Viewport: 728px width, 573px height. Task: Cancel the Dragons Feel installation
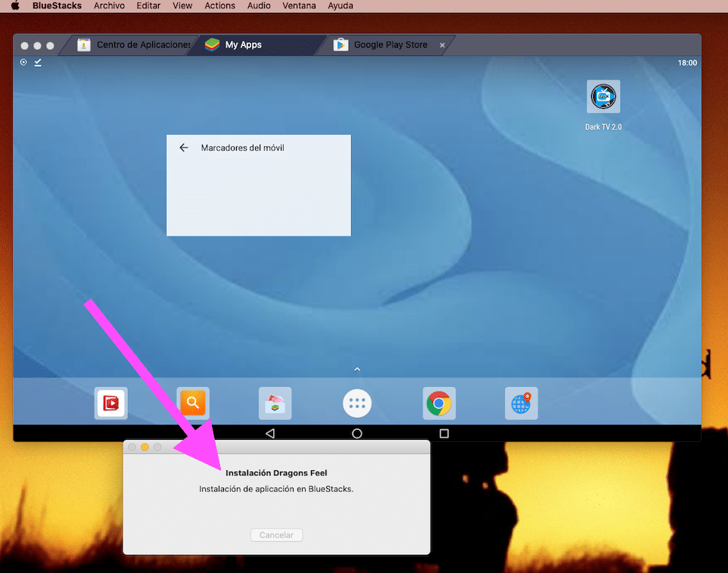275,534
